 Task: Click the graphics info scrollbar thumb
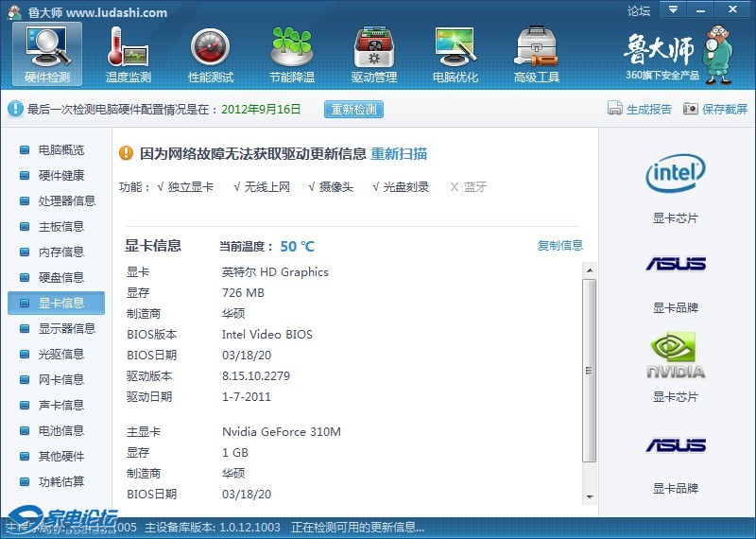[589, 371]
